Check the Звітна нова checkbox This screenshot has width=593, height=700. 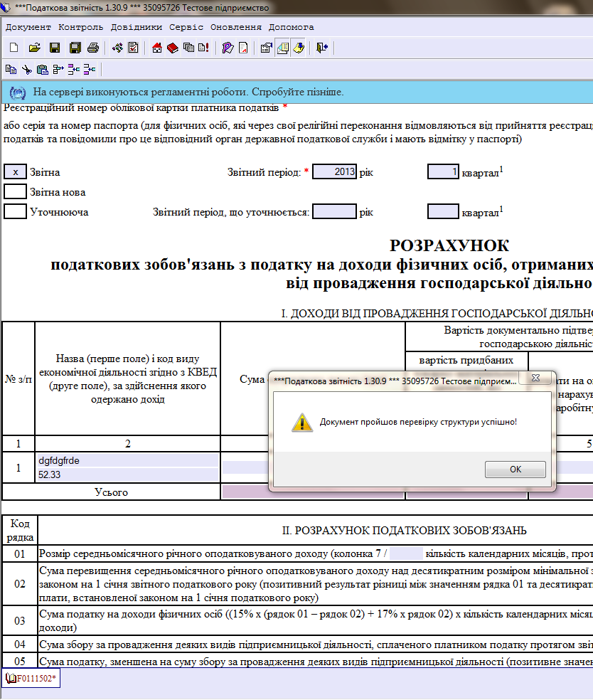[x=15, y=192]
